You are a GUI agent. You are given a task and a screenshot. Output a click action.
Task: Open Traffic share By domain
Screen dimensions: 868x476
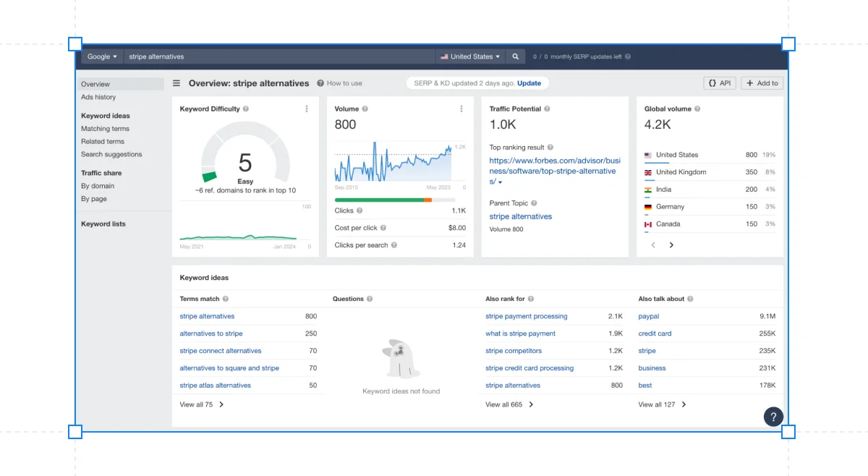(98, 186)
